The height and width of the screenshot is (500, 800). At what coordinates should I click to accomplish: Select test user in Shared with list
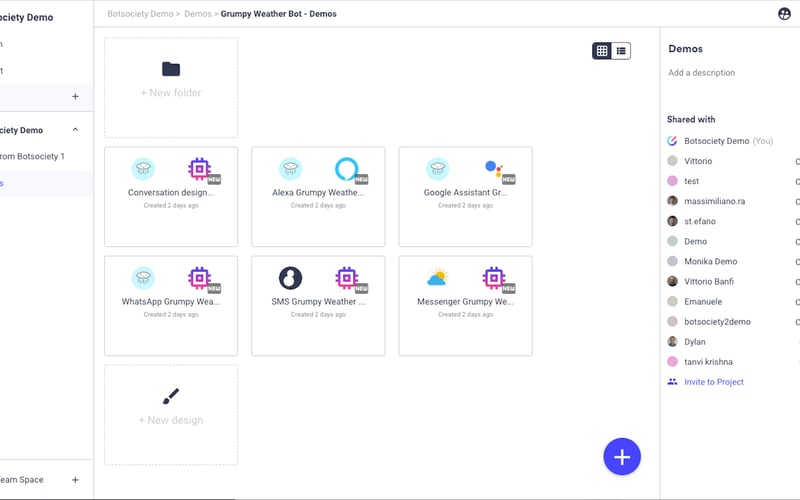coord(691,181)
